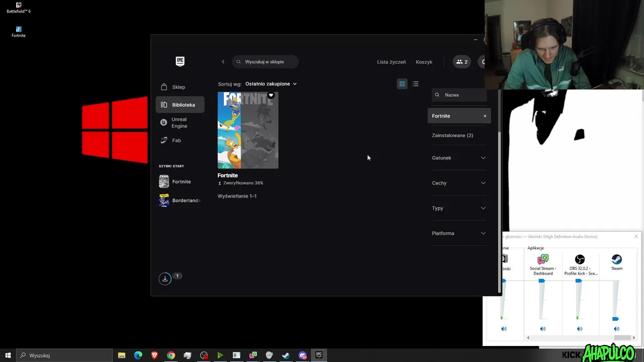The image size is (644, 362).
Task: Adjust Steam volume slider in mixer
Action: (615, 319)
